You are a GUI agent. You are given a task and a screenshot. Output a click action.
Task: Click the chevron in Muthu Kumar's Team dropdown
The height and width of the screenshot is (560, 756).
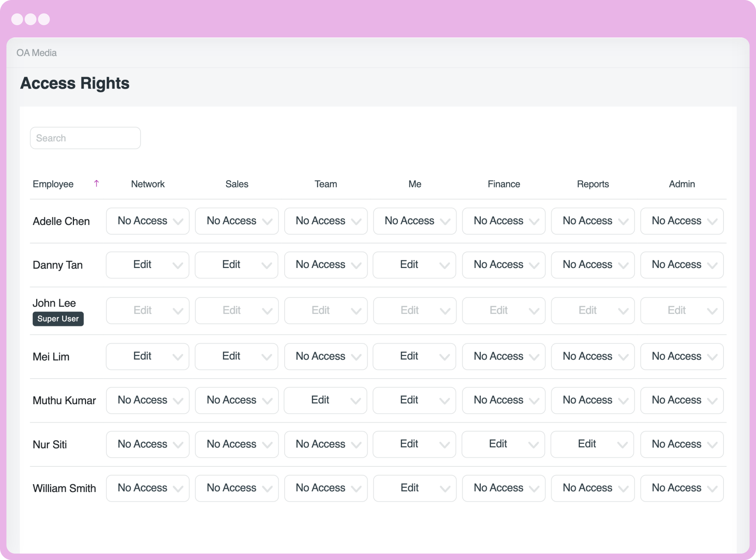[355, 401]
